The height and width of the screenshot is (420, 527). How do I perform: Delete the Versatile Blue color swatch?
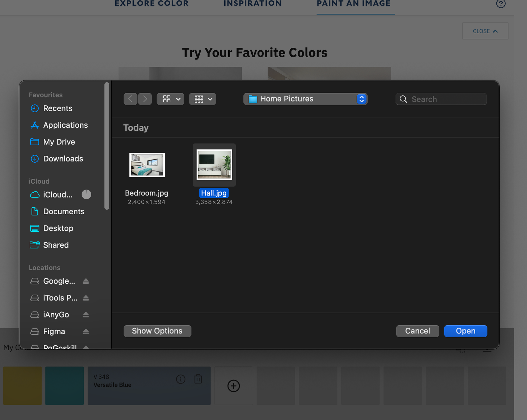click(198, 379)
